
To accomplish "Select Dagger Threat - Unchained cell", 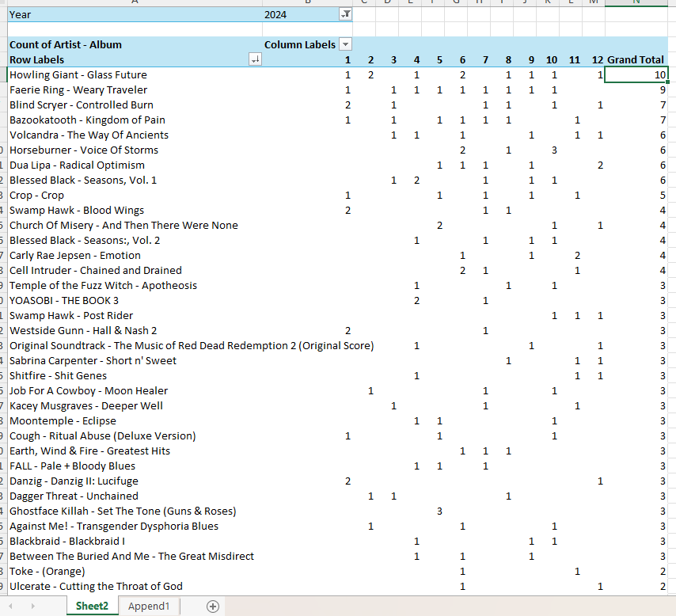I will point(135,496).
